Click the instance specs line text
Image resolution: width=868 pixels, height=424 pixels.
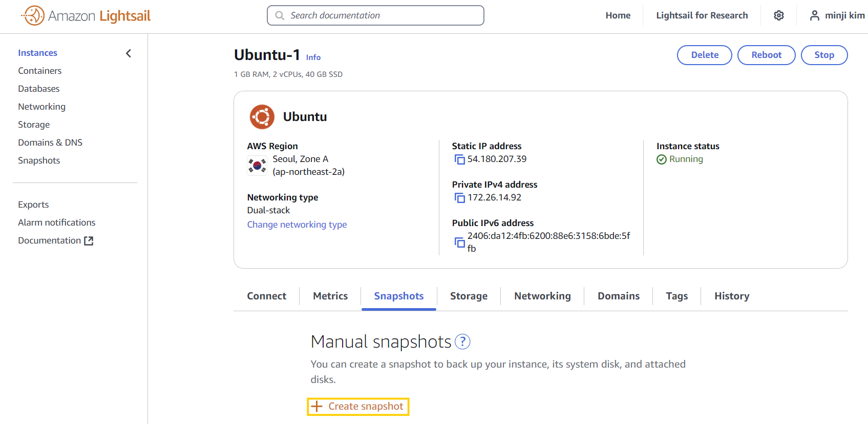(288, 74)
